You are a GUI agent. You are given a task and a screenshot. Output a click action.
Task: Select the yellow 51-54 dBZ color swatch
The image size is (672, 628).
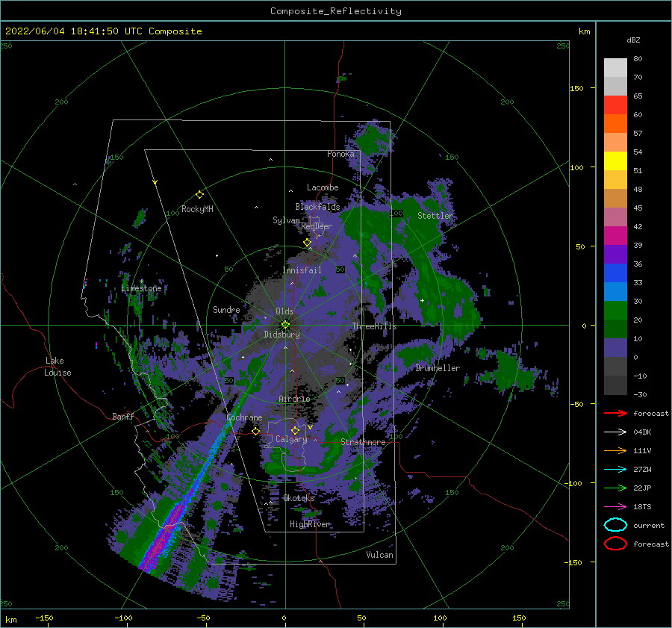615,161
